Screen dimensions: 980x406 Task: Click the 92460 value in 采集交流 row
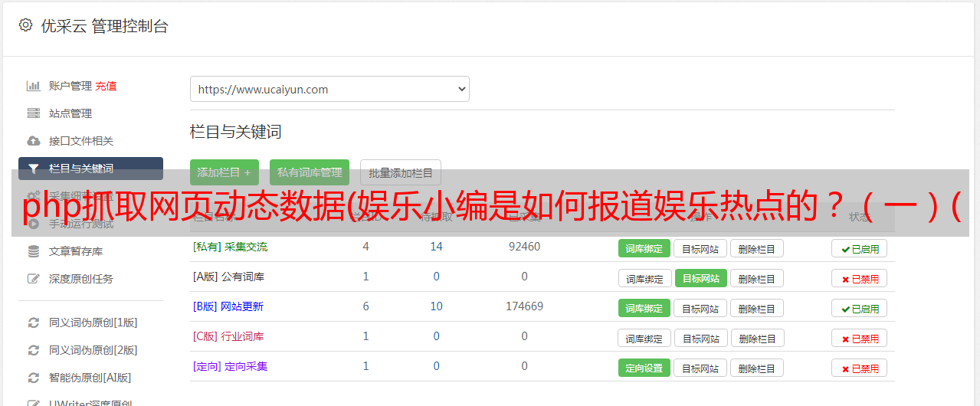coord(524,247)
